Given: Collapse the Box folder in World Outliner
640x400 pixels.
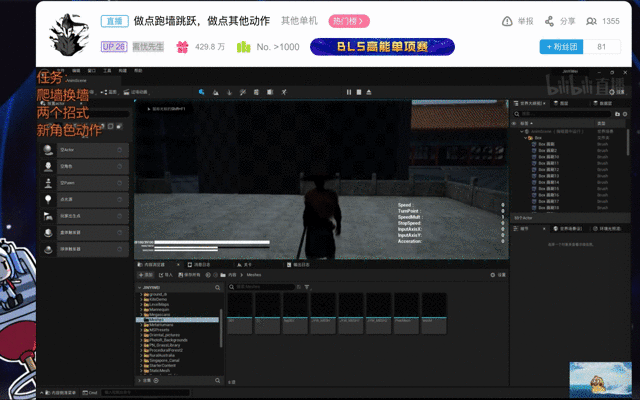Looking at the screenshot, I should click(x=525, y=138).
